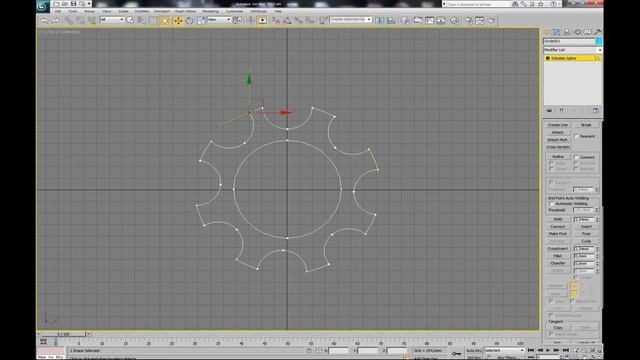
Task: Expand the quick access toolbar dropdown arrow
Action: (x=89, y=4)
